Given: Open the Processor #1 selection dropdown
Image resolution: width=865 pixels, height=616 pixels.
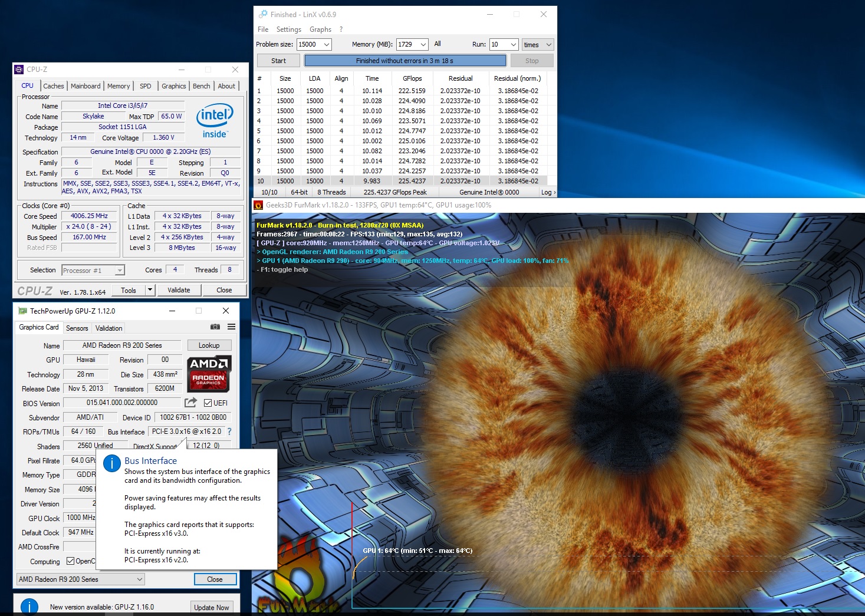Looking at the screenshot, I should 93,271.
